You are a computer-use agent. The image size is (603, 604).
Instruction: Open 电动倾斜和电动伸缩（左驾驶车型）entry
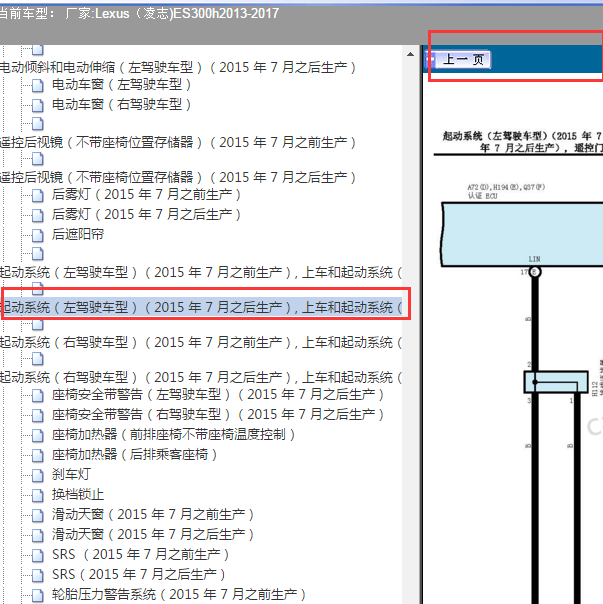tap(178, 67)
